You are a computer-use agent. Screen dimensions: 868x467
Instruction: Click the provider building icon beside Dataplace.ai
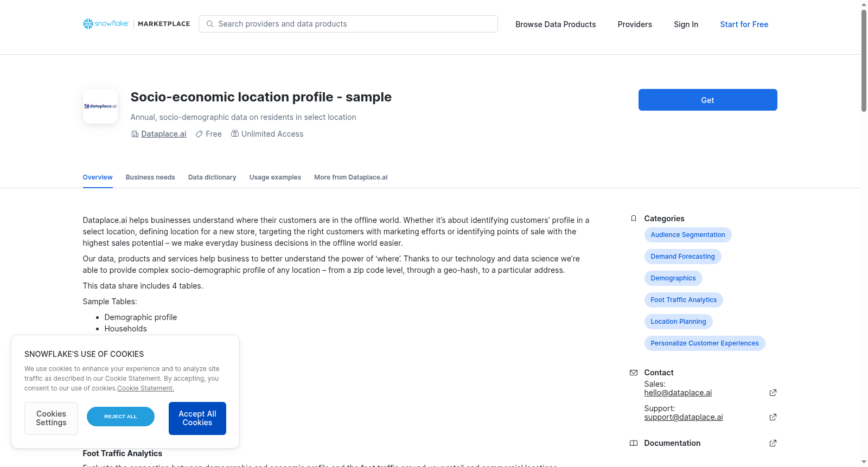pyautogui.click(x=135, y=134)
